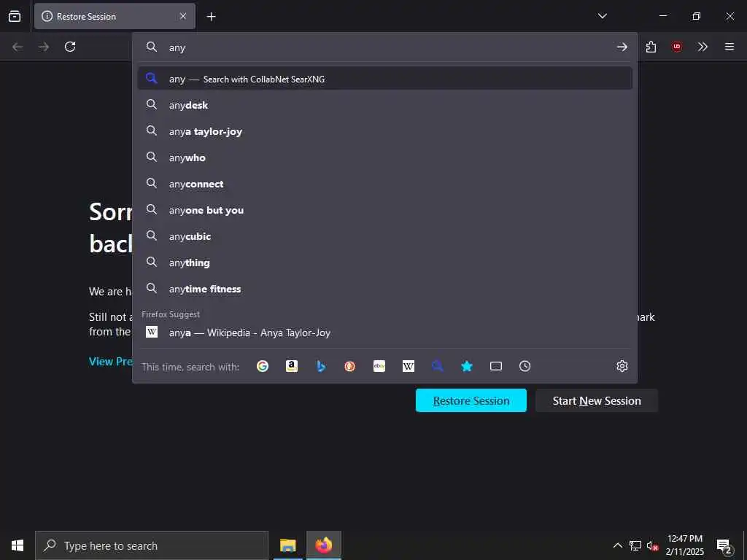
Task: Open Firefox View icon
Action: (15, 16)
